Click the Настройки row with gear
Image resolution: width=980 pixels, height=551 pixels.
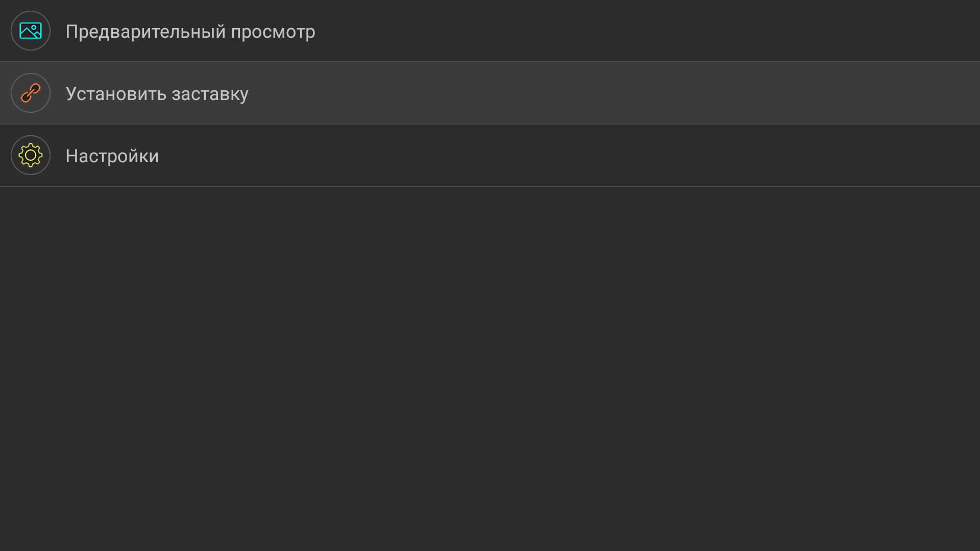(490, 155)
